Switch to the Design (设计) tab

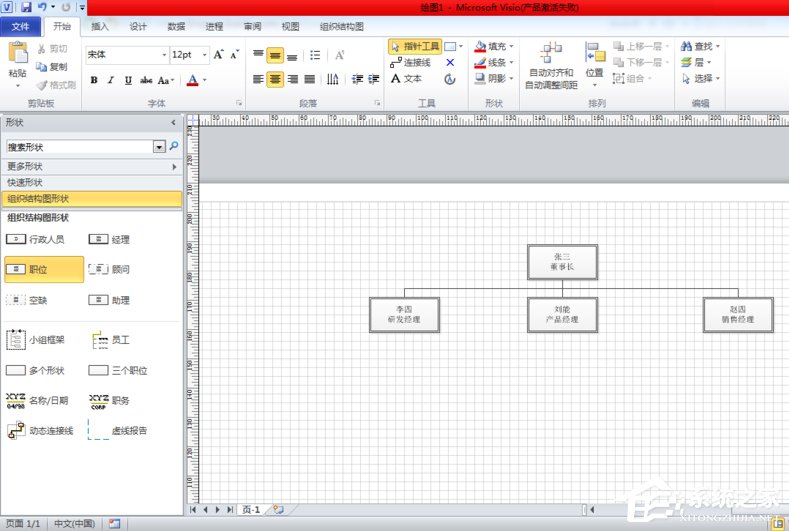pyautogui.click(x=138, y=27)
